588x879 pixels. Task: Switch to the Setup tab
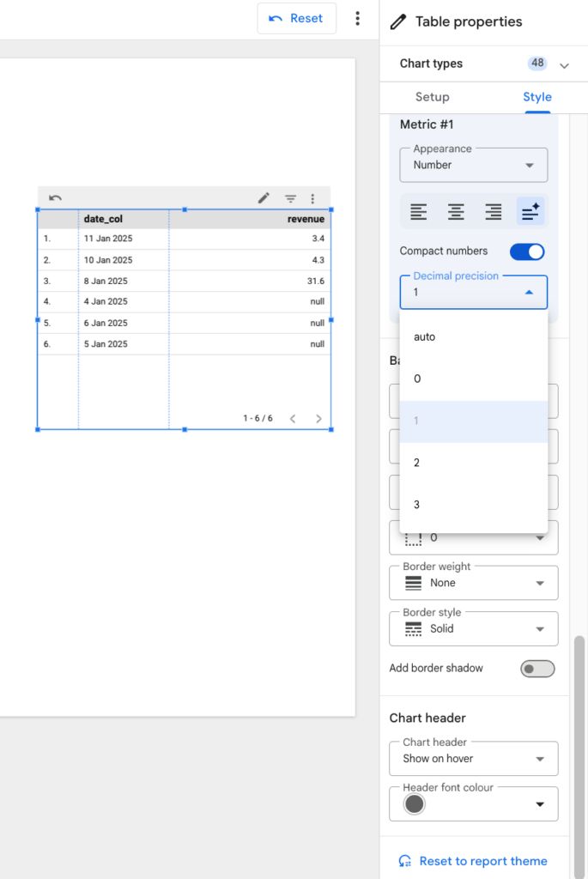(x=432, y=97)
